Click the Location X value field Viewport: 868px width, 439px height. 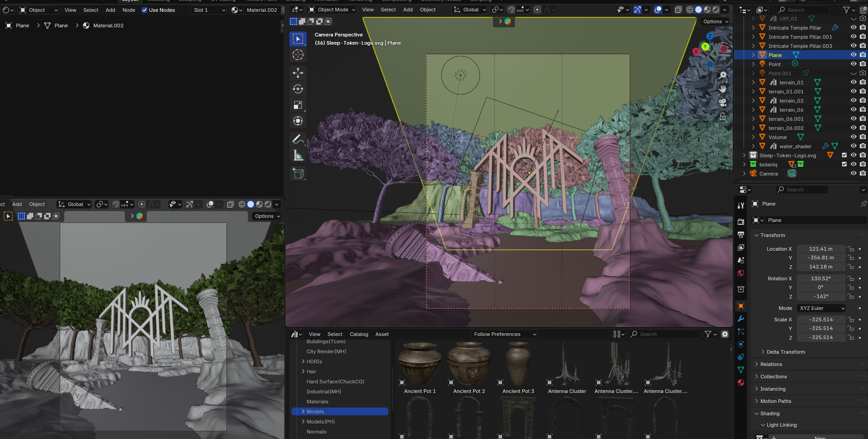820,249
